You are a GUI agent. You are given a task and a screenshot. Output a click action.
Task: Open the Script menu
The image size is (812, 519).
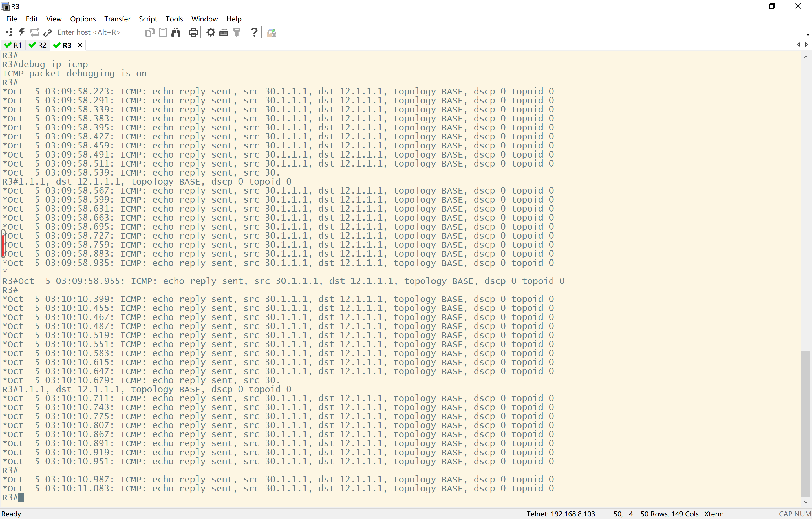click(x=148, y=19)
